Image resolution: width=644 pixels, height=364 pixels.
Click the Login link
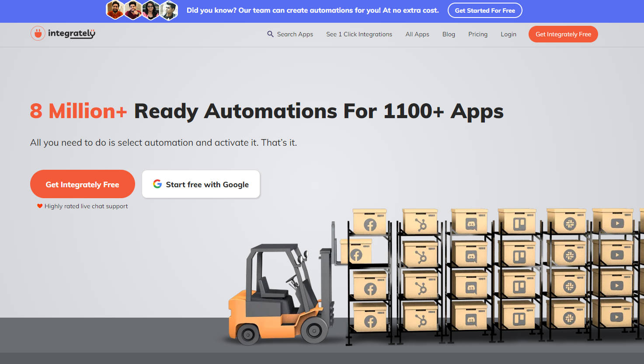pos(508,34)
